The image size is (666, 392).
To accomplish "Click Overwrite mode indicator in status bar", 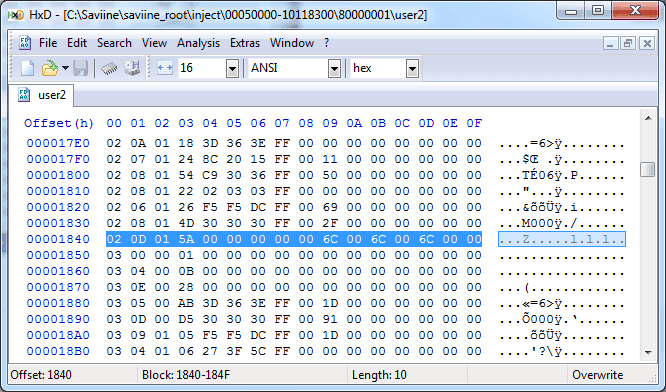I will 597,375.
